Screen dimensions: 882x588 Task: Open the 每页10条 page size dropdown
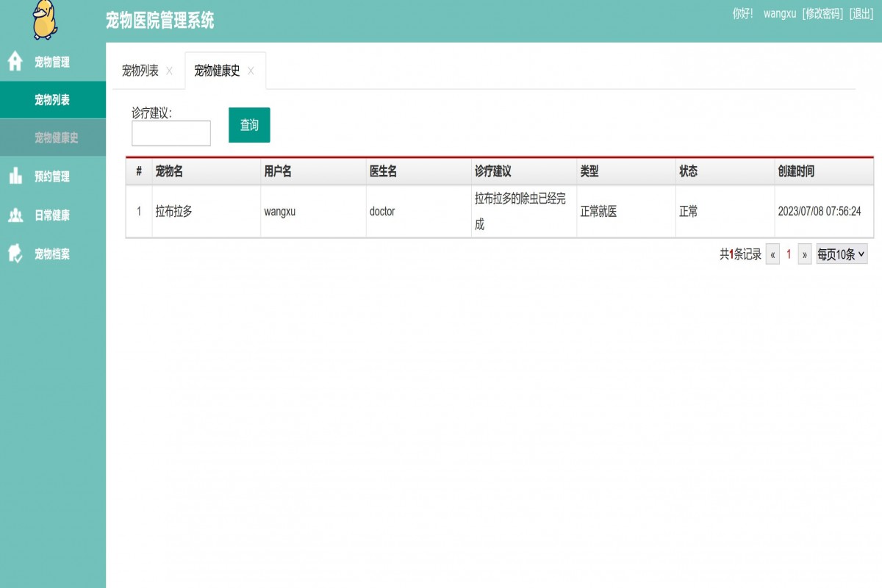(x=842, y=254)
